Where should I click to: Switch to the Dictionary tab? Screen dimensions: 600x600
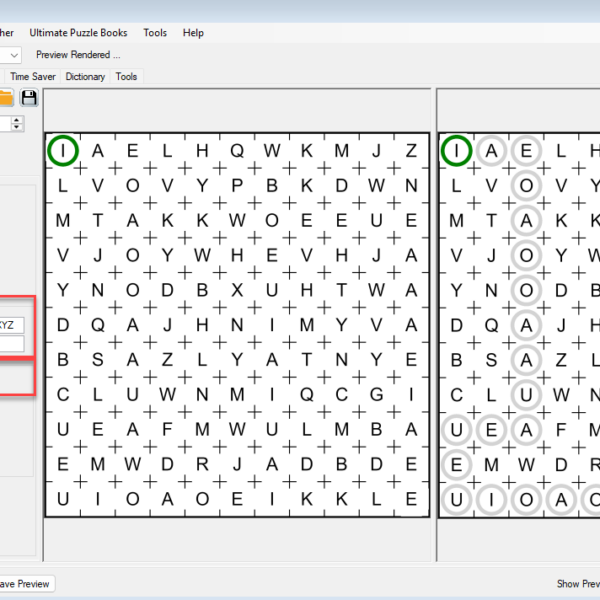point(85,76)
